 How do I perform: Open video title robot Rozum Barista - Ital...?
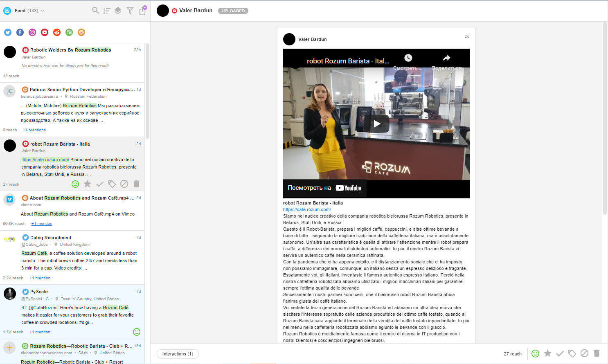pyautogui.click(x=348, y=61)
